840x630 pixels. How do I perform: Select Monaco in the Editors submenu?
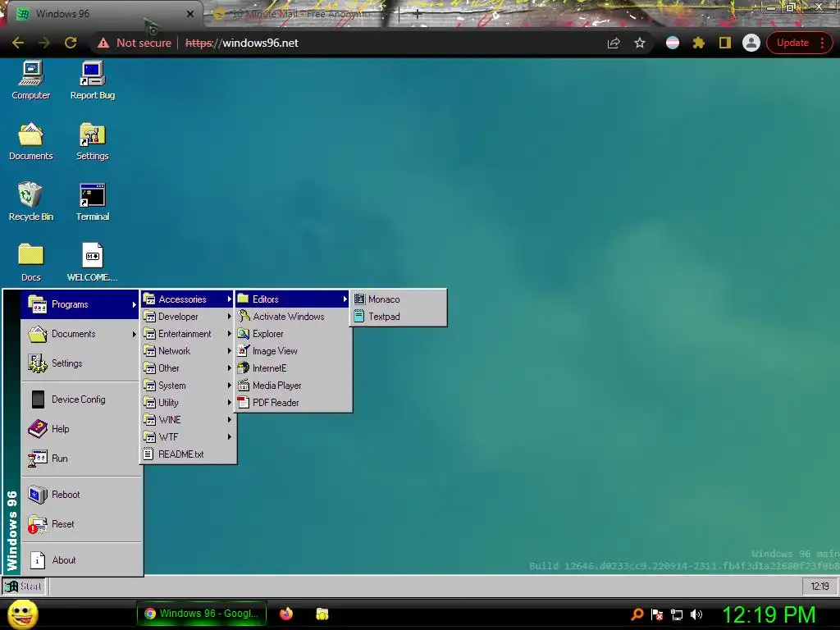(x=399, y=299)
